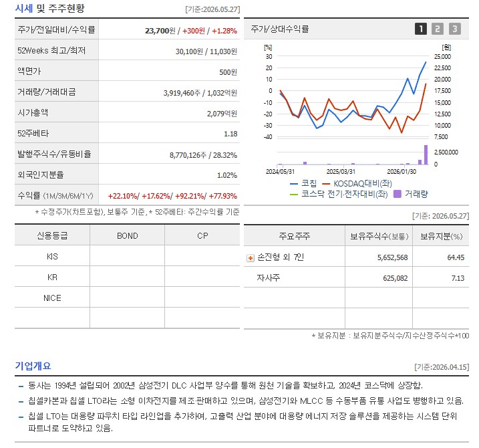Switch chart to tab 3
The image size is (479, 448).
[x=454, y=29]
